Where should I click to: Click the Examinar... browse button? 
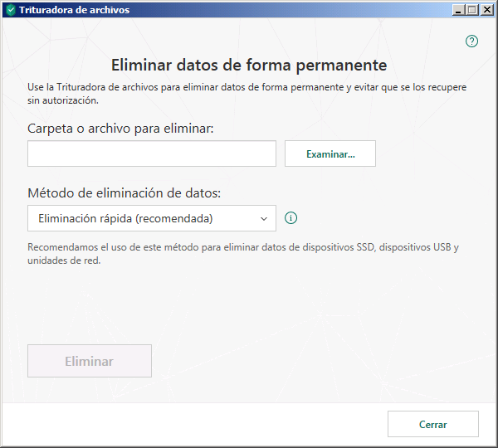[x=330, y=153]
